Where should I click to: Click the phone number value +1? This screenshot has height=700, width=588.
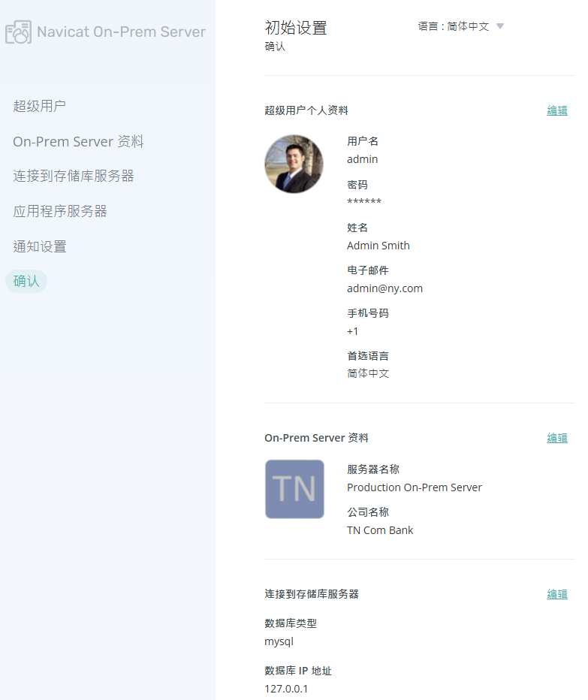click(x=353, y=331)
